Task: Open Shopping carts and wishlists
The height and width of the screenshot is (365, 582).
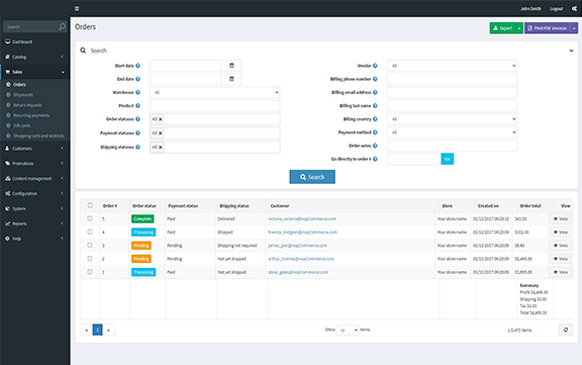Action: pos(39,136)
